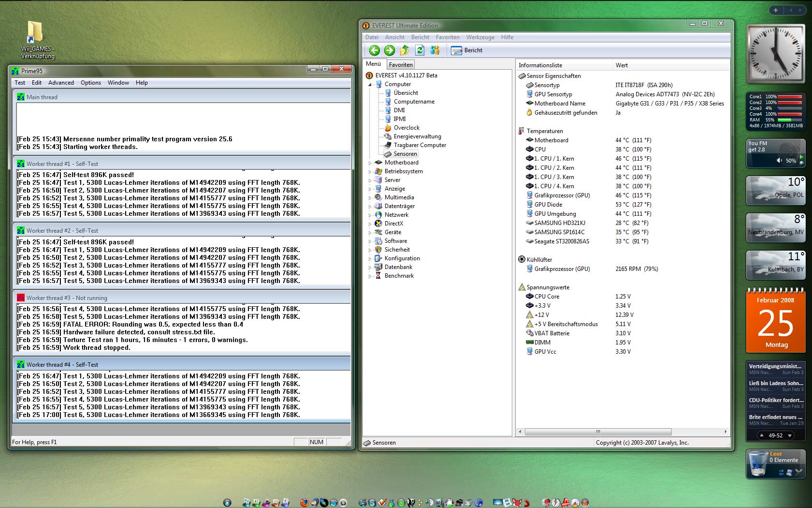This screenshot has width=812, height=508.
Task: Expand the Benchmark tree node
Action: click(370, 276)
